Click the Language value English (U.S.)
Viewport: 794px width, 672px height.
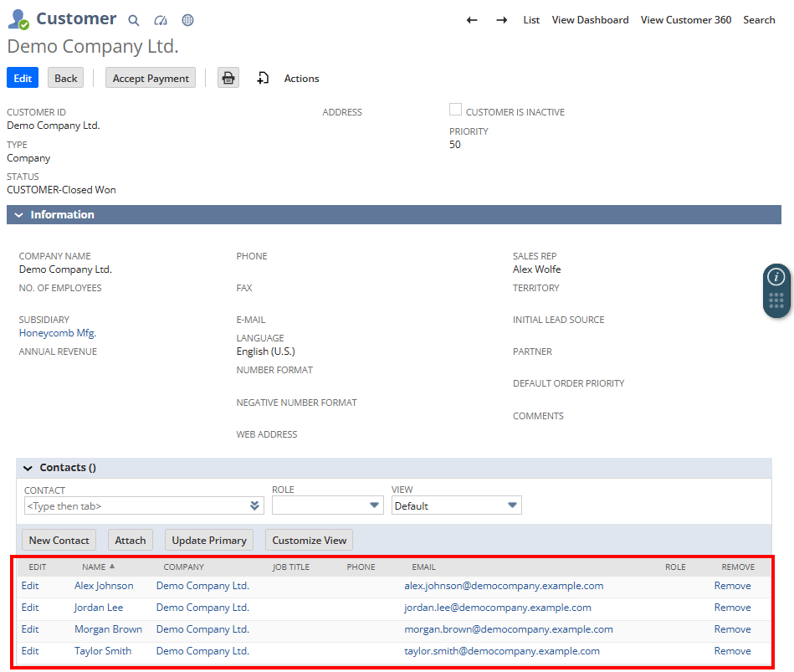pyautogui.click(x=265, y=351)
